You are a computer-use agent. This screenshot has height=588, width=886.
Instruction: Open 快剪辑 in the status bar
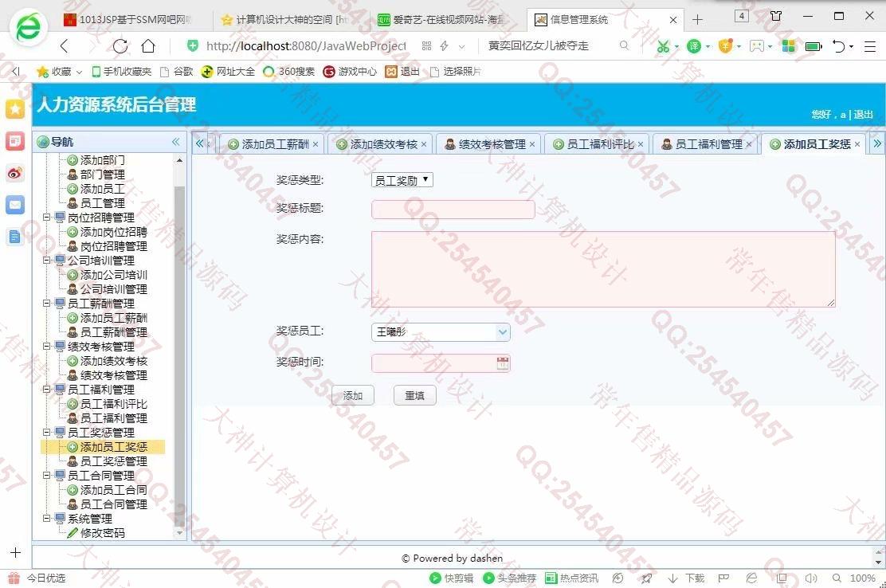click(452, 578)
